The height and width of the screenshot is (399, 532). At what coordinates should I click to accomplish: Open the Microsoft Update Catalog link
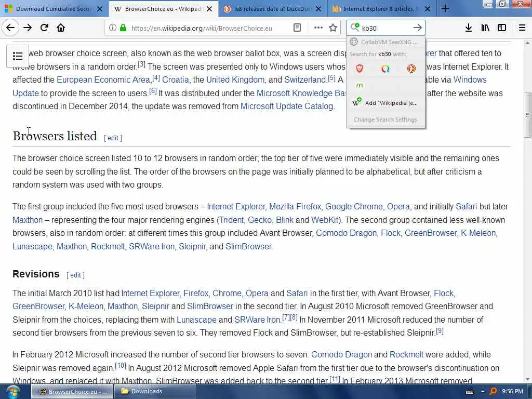tap(287, 106)
